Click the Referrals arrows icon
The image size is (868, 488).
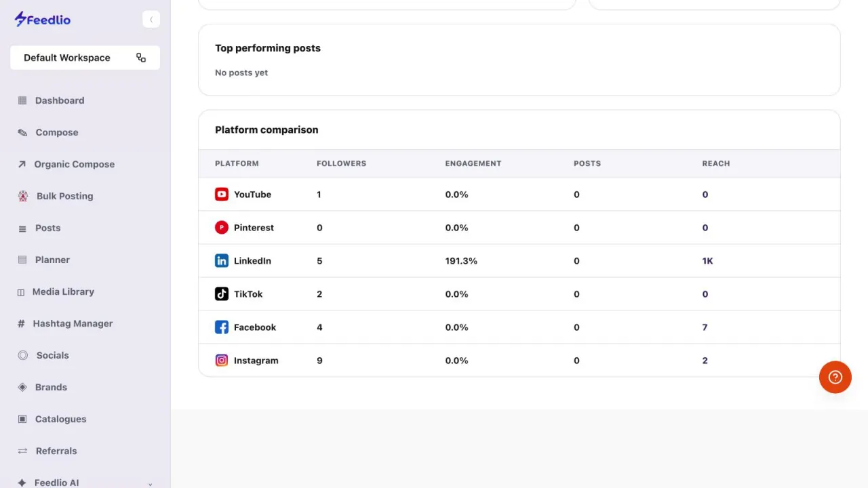pyautogui.click(x=22, y=451)
